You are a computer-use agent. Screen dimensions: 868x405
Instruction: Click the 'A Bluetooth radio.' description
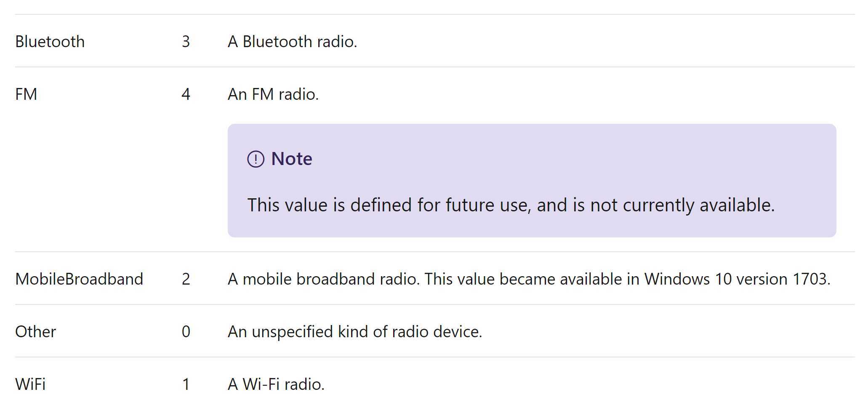292,42
